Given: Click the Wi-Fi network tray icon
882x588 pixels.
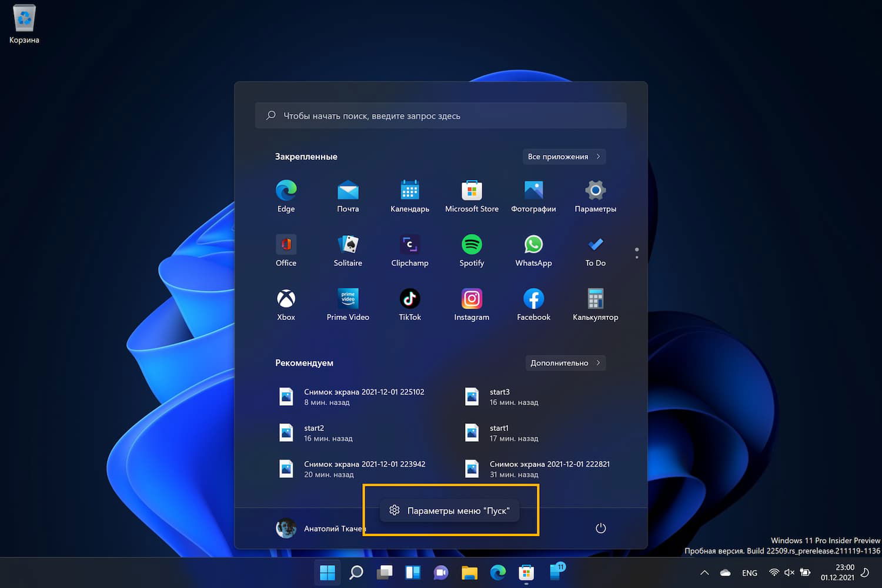Looking at the screenshot, I should click(x=774, y=573).
